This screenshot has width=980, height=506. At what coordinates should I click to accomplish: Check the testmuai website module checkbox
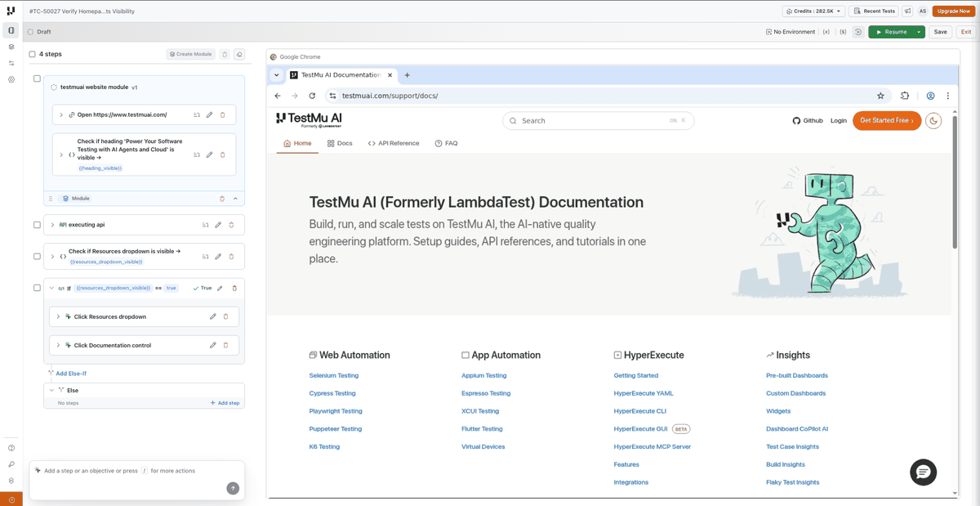tap(37, 79)
